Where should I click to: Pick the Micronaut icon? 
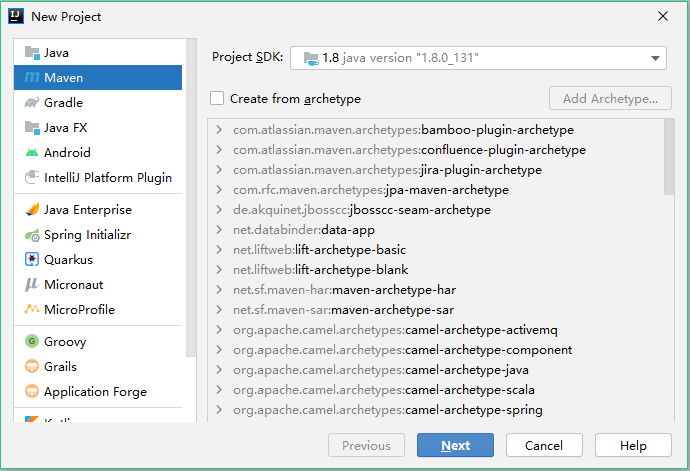click(32, 285)
